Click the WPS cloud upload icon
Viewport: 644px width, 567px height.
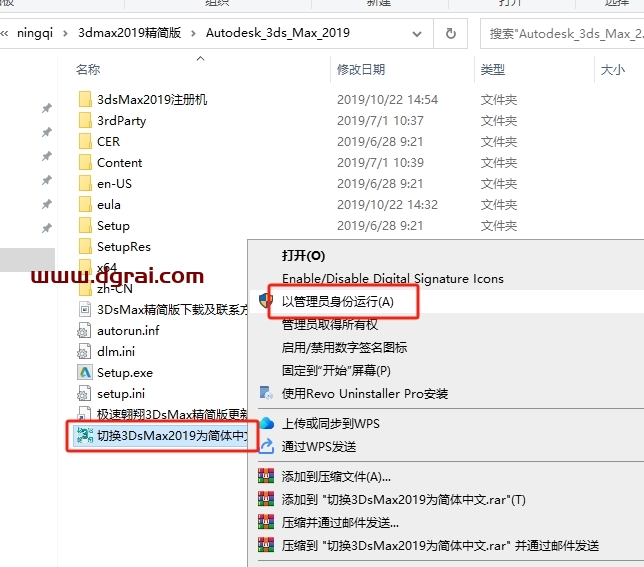[x=267, y=423]
